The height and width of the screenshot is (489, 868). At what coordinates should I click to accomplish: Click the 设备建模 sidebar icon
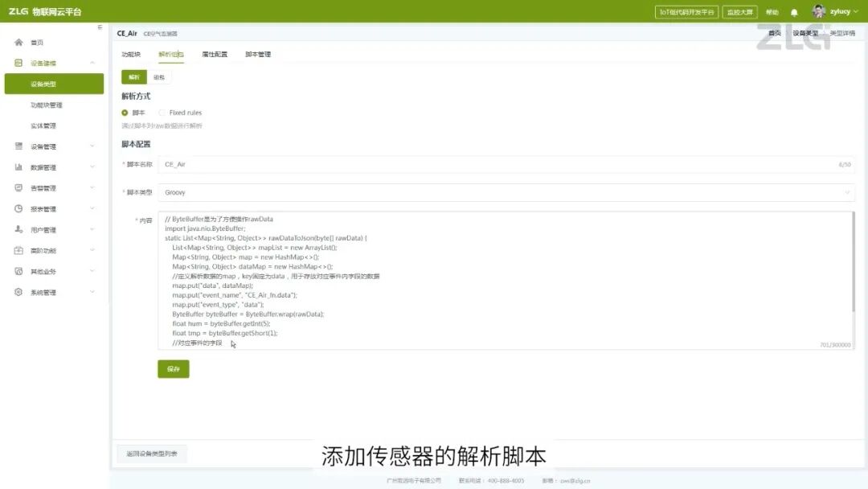coord(18,63)
